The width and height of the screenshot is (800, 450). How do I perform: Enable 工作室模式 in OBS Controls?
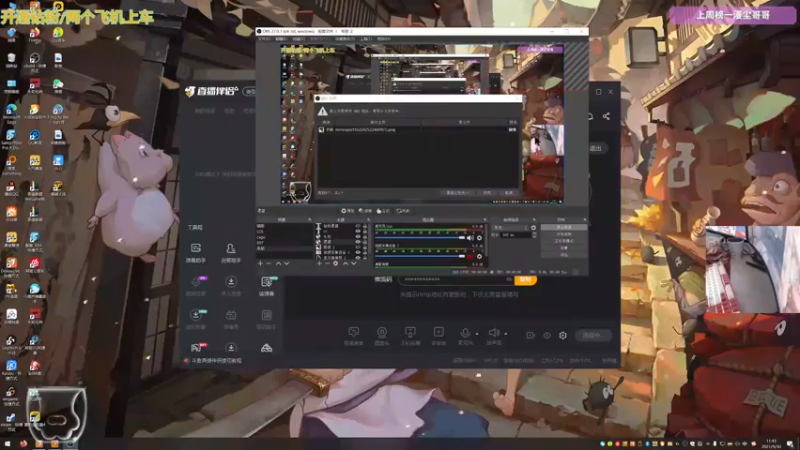click(564, 241)
